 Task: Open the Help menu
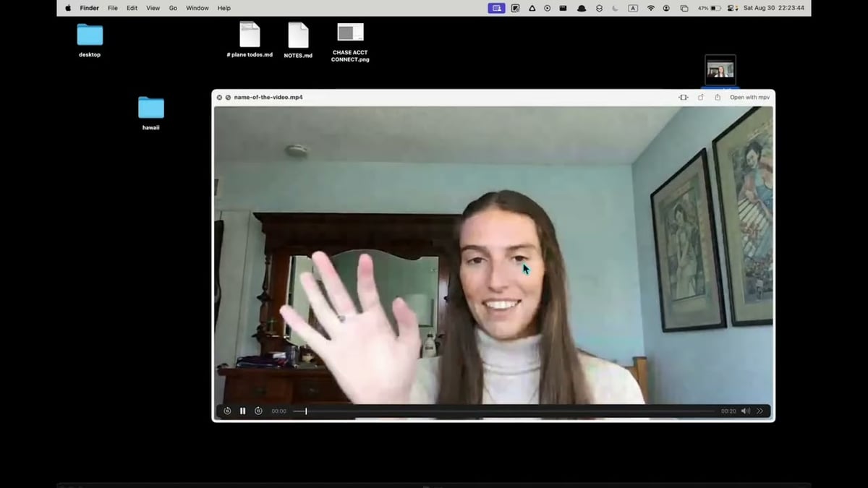pos(224,8)
